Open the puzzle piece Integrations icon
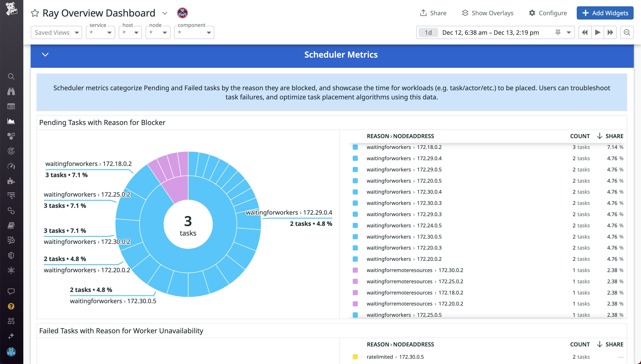Image resolution: width=641 pixels, height=364 pixels. tap(11, 181)
